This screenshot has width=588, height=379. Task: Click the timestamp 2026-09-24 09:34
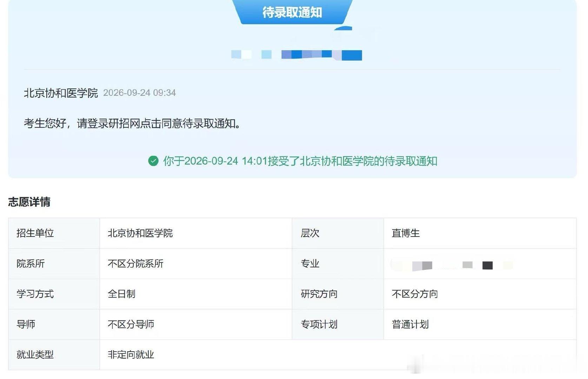click(139, 93)
